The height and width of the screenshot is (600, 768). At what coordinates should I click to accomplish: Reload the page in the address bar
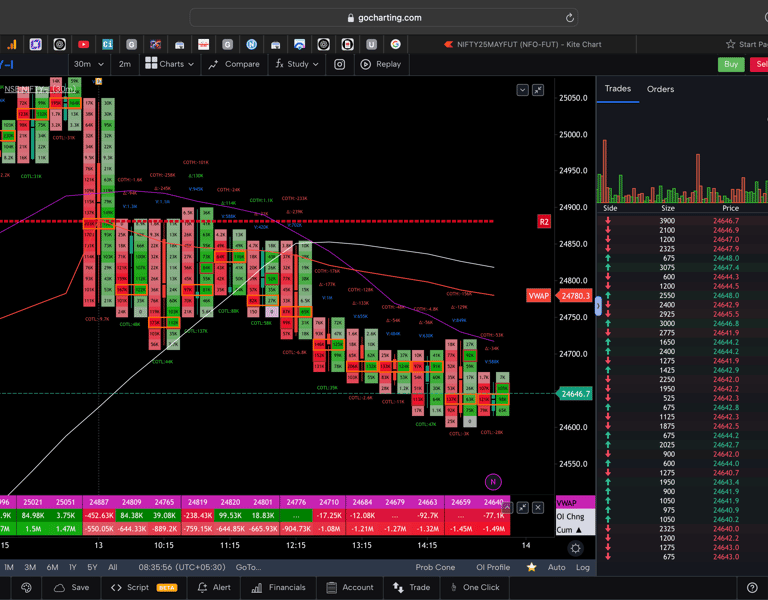[x=569, y=18]
